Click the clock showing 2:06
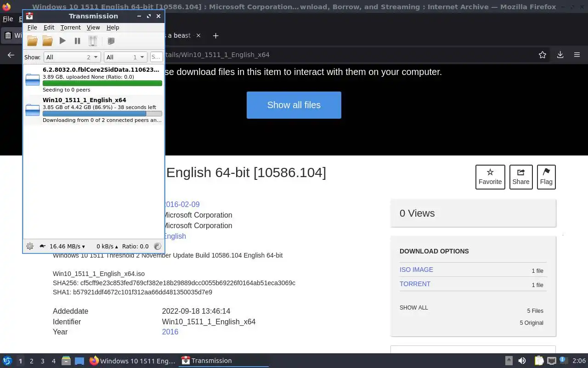The height and width of the screenshot is (368, 588). (x=579, y=361)
